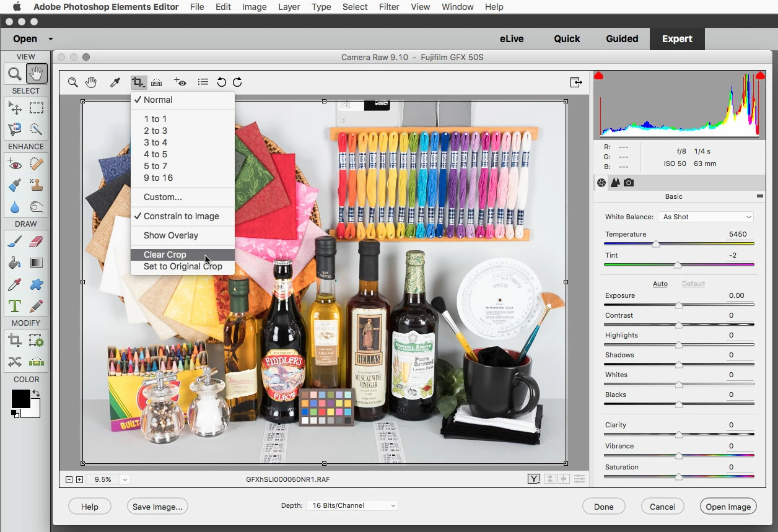Switch to the Quick mode tab
Viewport: 778px width, 532px height.
pos(567,38)
